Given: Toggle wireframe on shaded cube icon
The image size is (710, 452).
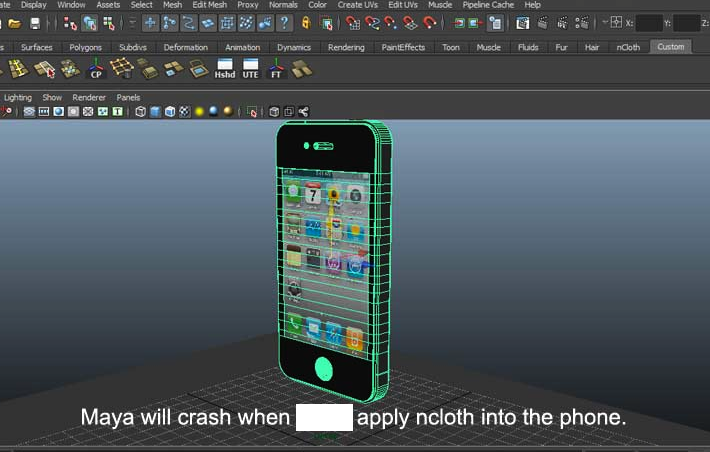Looking at the screenshot, I should click(170, 111).
